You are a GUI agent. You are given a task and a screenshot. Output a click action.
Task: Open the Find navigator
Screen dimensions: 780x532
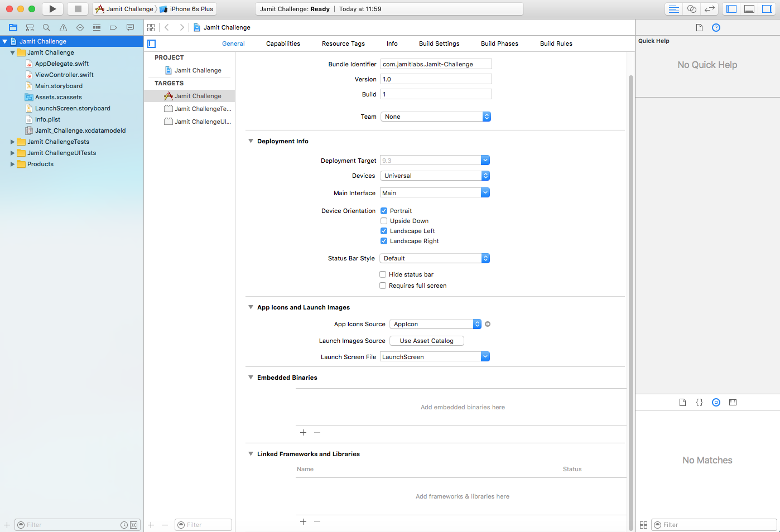tap(46, 27)
